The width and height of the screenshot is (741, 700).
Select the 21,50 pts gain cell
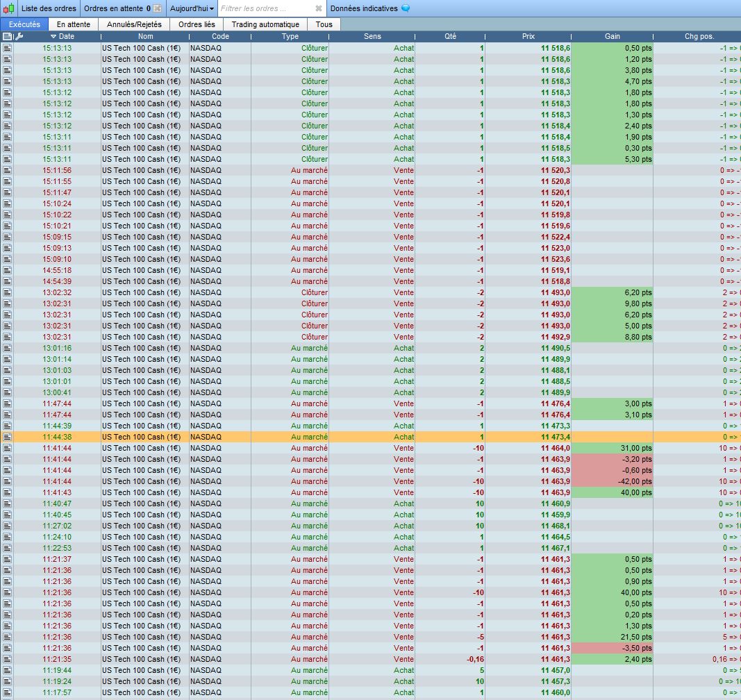tap(613, 637)
